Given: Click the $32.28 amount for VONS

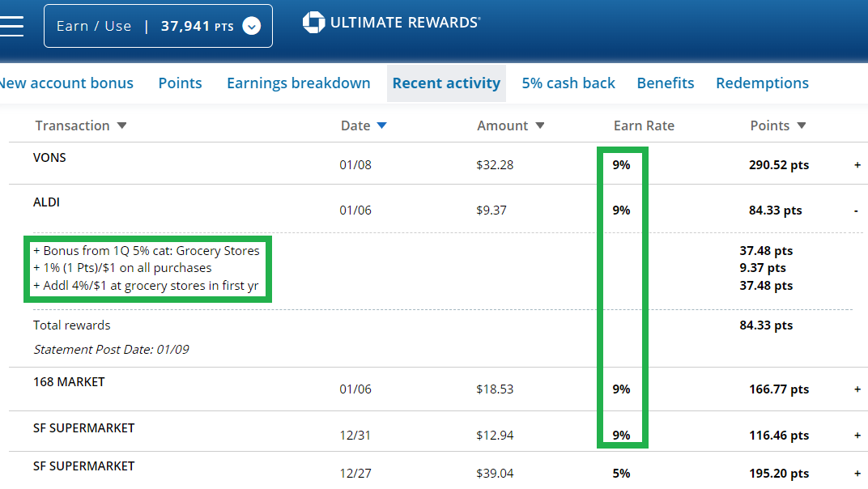Looking at the screenshot, I should tap(495, 165).
